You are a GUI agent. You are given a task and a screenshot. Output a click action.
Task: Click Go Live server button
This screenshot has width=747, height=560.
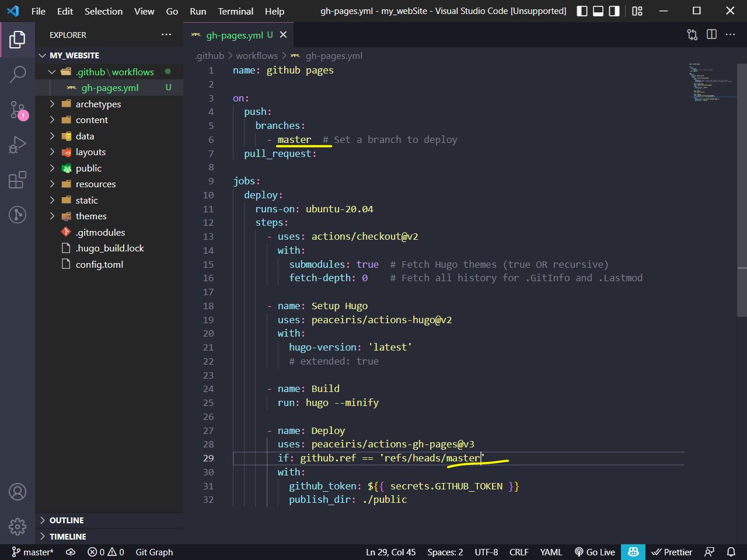tap(595, 552)
